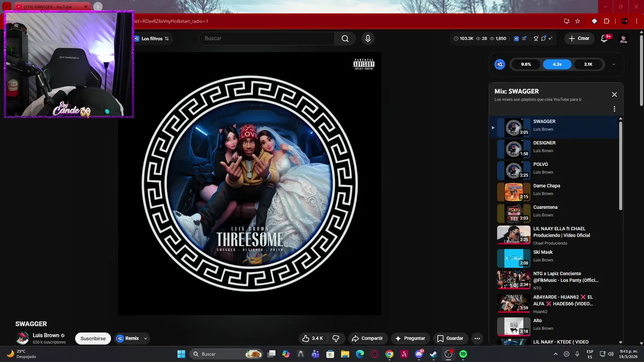Open the vidIQ trophy icon
The width and height of the screenshot is (644, 362).
pos(536,38)
